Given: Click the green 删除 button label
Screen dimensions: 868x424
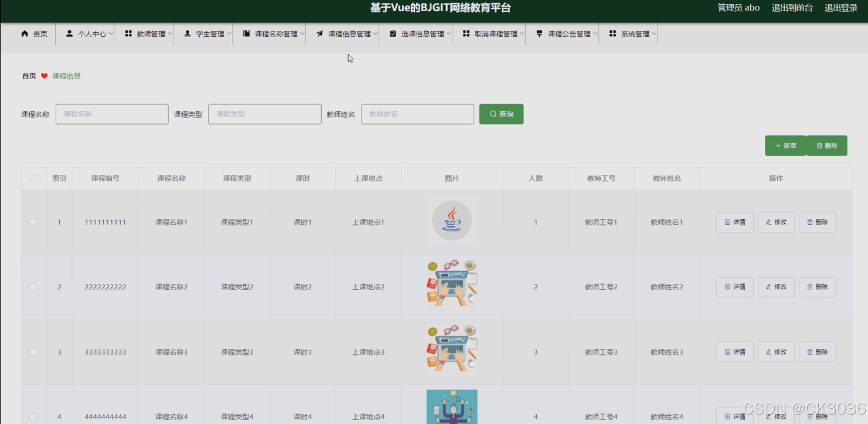Looking at the screenshot, I should pyautogui.click(x=831, y=146).
